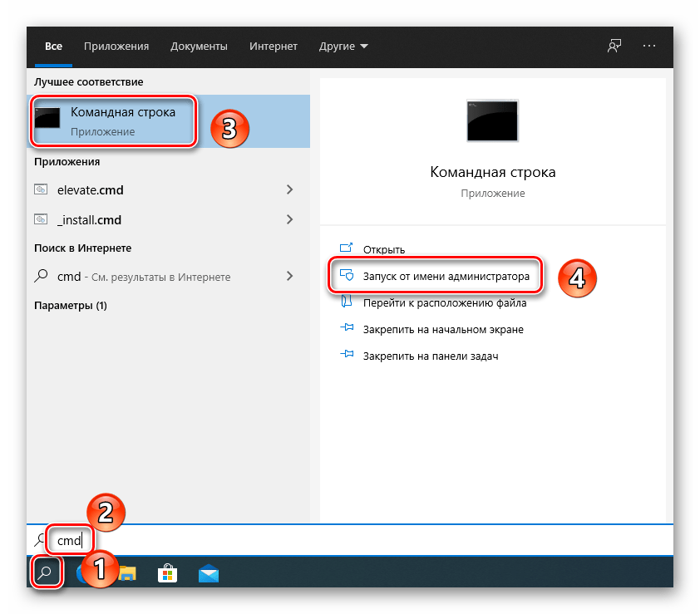
Task: Switch to the Документы tab
Action: click(199, 47)
